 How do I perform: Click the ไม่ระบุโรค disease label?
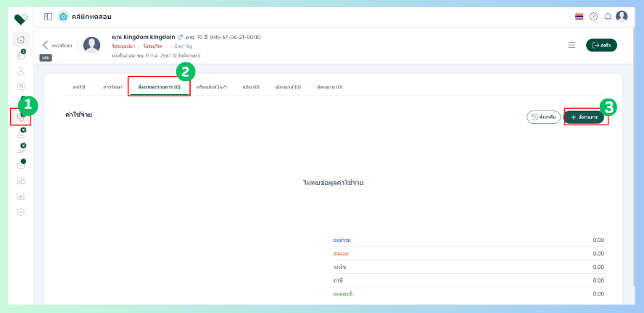click(152, 46)
